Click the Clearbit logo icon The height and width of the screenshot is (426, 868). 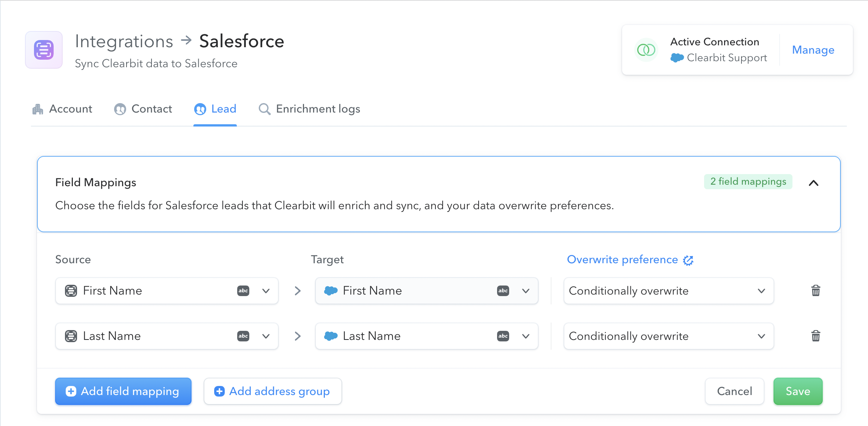(44, 50)
